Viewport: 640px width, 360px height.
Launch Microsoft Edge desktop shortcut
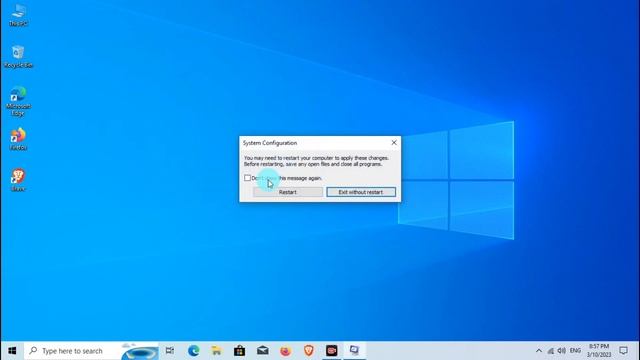click(x=18, y=101)
